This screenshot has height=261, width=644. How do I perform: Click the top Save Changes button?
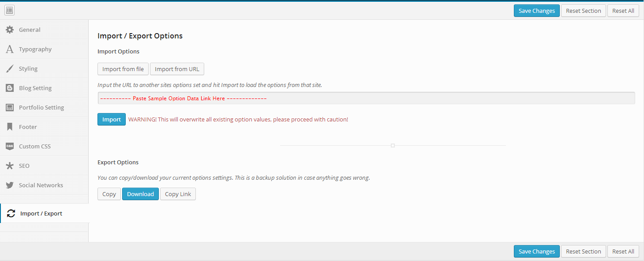[x=536, y=11]
